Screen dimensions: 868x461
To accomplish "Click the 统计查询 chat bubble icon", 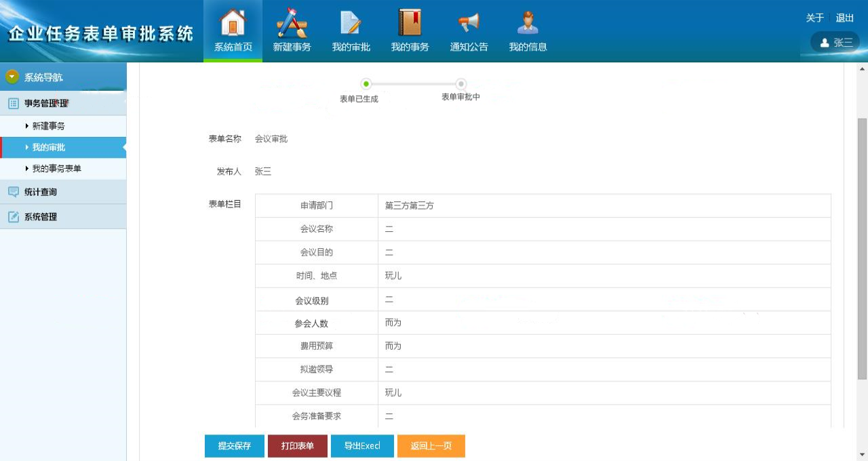I will tap(14, 192).
